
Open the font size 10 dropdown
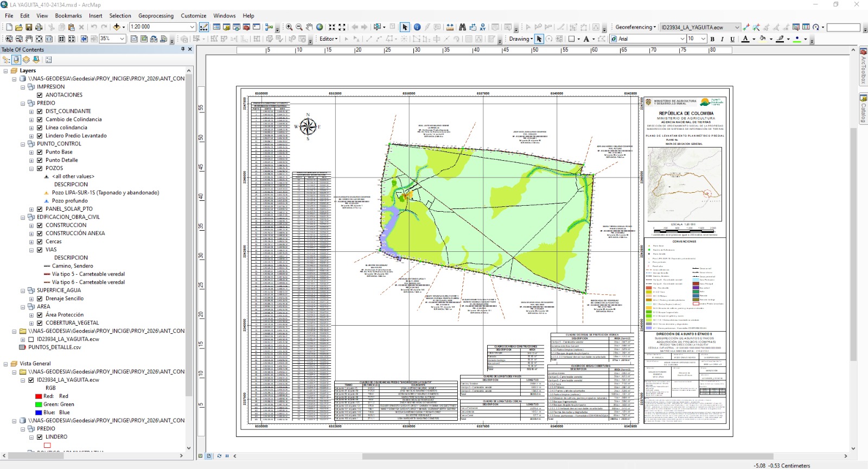click(703, 39)
